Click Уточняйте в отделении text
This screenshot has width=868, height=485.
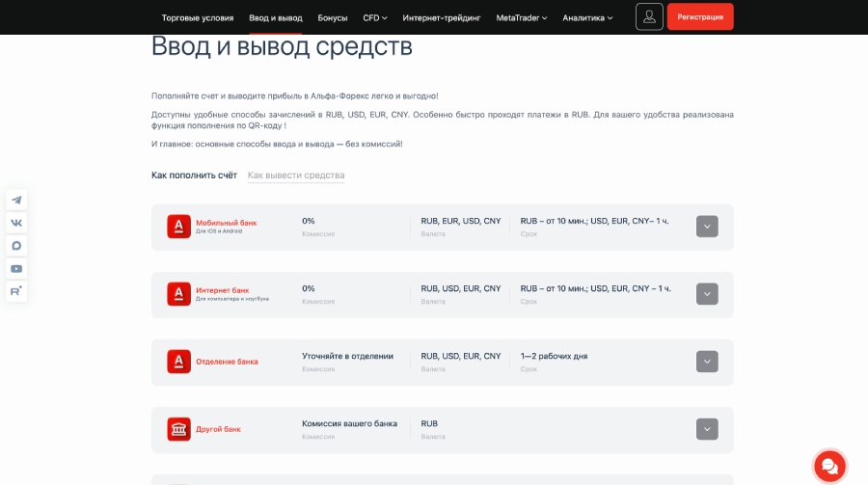(347, 356)
